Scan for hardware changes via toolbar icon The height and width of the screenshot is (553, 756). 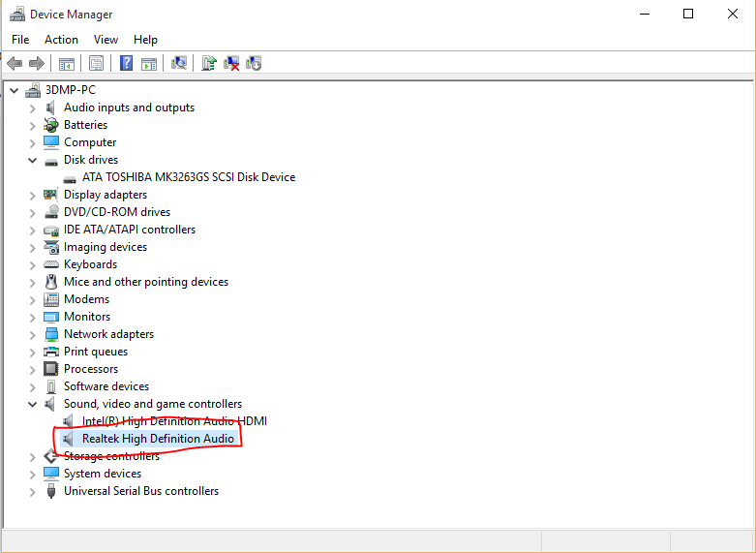(x=179, y=63)
